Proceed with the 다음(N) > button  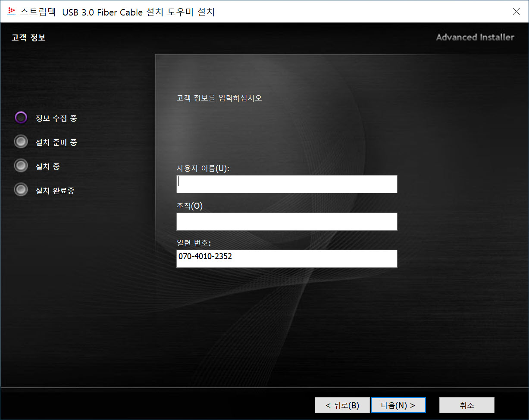point(398,405)
